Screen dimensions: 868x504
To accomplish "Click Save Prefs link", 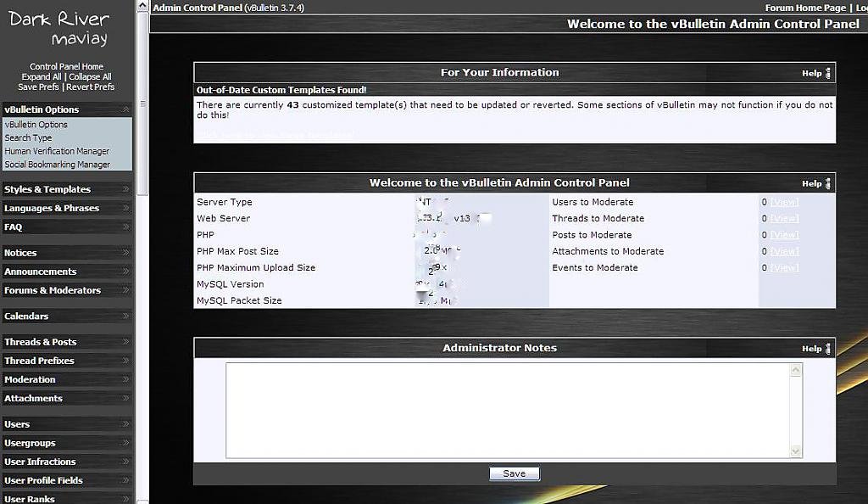I will (x=38, y=87).
